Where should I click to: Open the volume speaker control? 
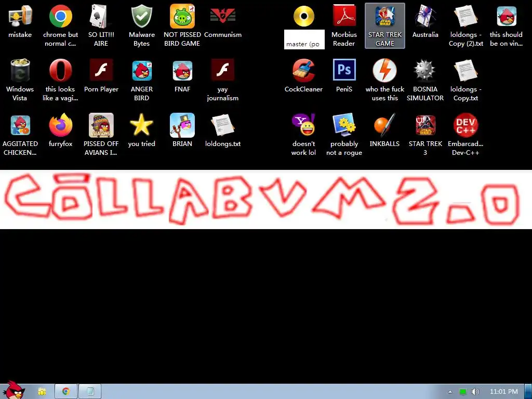tap(475, 392)
